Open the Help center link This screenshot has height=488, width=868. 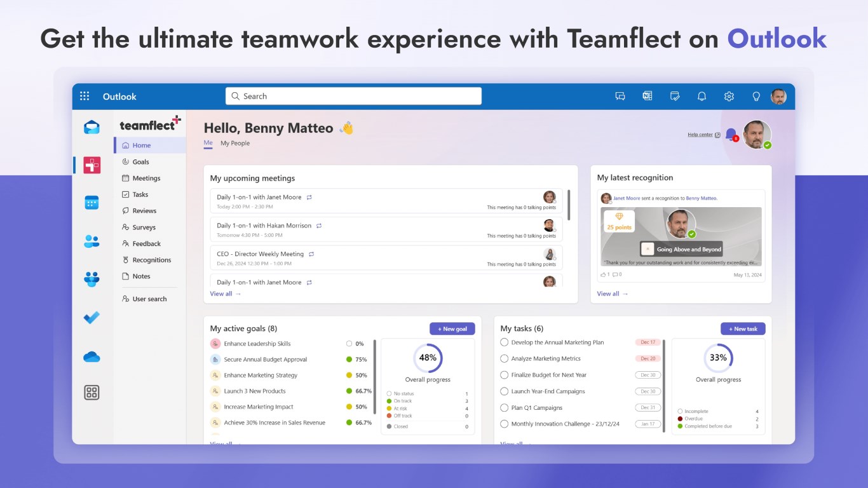pos(703,135)
